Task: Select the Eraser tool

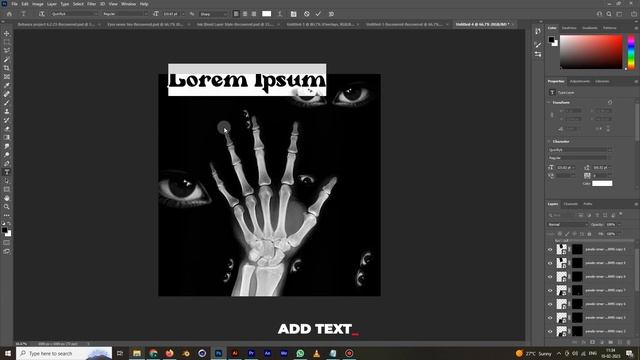Action: coord(7,129)
